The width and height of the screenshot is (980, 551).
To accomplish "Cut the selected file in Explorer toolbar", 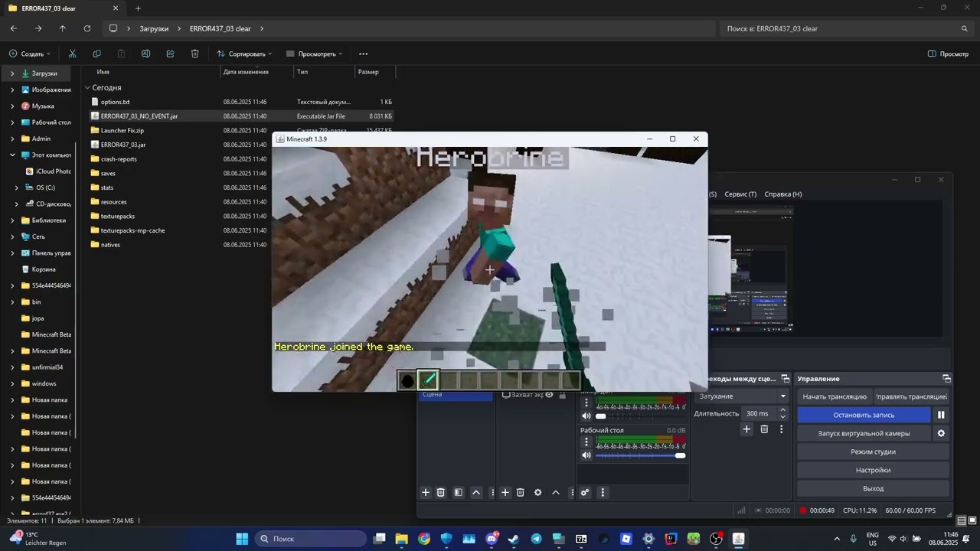I will pyautogui.click(x=72, y=54).
